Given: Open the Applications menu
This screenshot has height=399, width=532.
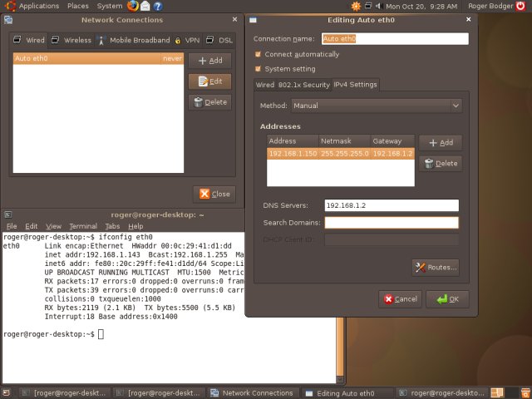Looking at the screenshot, I should point(39,6).
